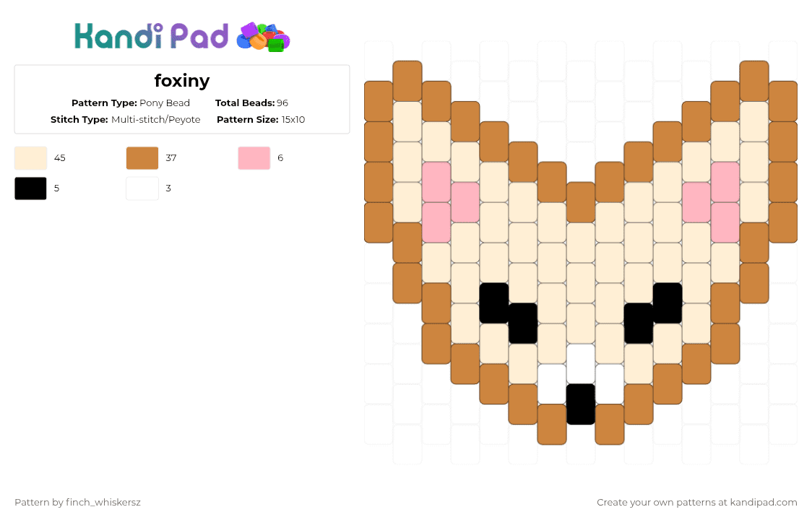Click the Pattern Type: Pony Bead text
The width and height of the screenshot is (812, 520).
click(x=131, y=103)
